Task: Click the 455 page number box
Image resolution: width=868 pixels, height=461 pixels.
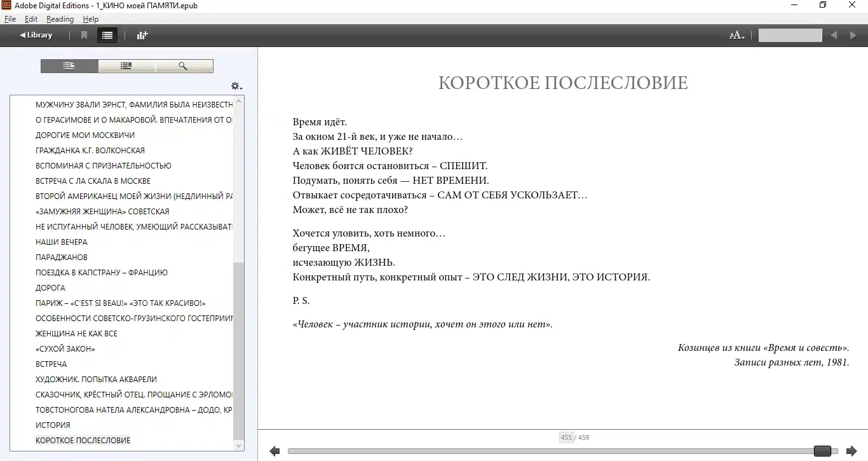Action: [x=566, y=437]
